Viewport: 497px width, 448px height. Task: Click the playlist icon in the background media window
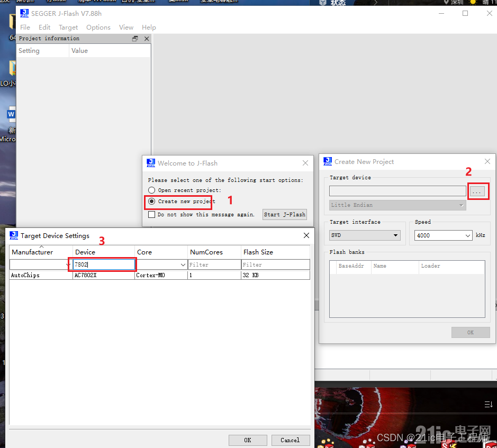point(489,404)
